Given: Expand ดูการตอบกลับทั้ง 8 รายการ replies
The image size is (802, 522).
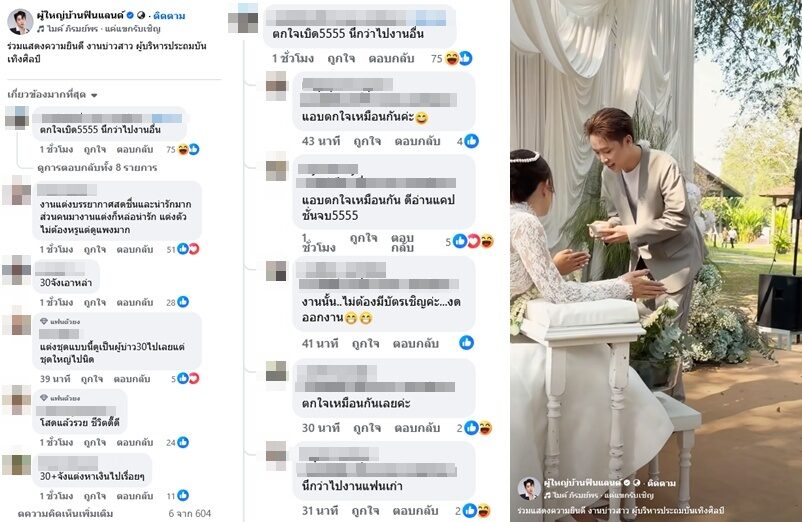Looking at the screenshot, I should point(97,168).
